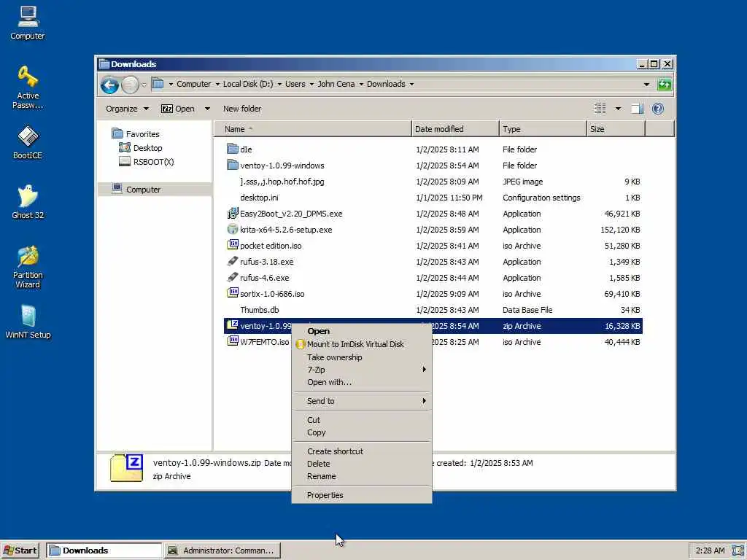The image size is (747, 560).
Task: Click the New folder button
Action: pyautogui.click(x=242, y=109)
